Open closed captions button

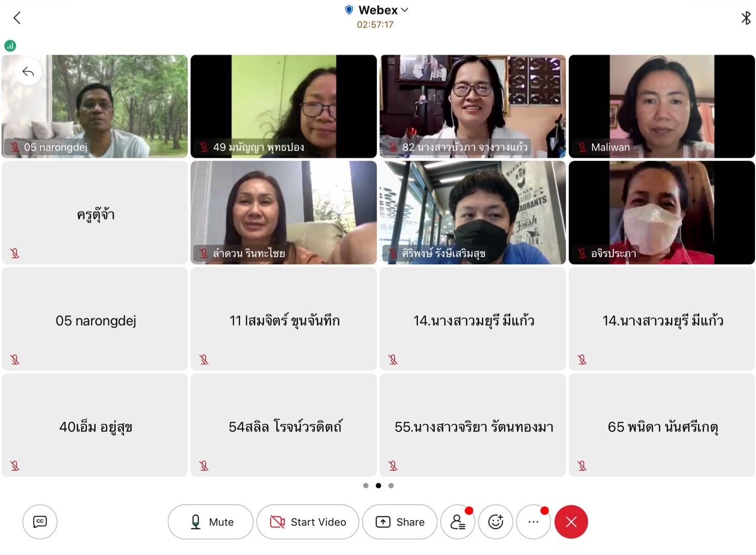[x=40, y=522]
